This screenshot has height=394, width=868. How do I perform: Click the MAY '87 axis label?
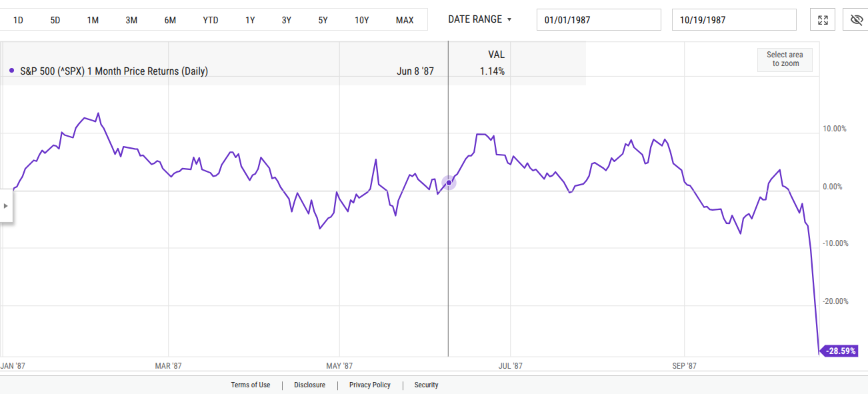coord(339,365)
